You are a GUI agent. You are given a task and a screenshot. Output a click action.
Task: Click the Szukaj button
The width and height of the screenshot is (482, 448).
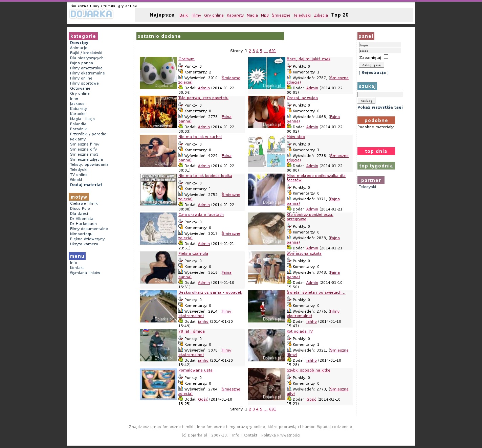tap(366, 101)
